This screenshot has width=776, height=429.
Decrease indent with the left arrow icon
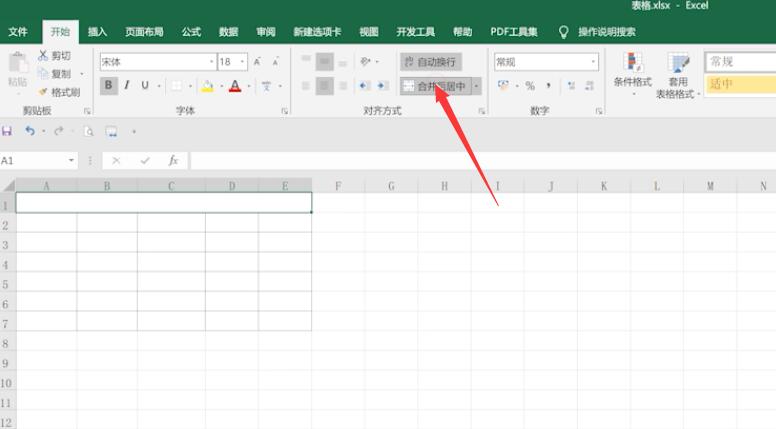364,86
